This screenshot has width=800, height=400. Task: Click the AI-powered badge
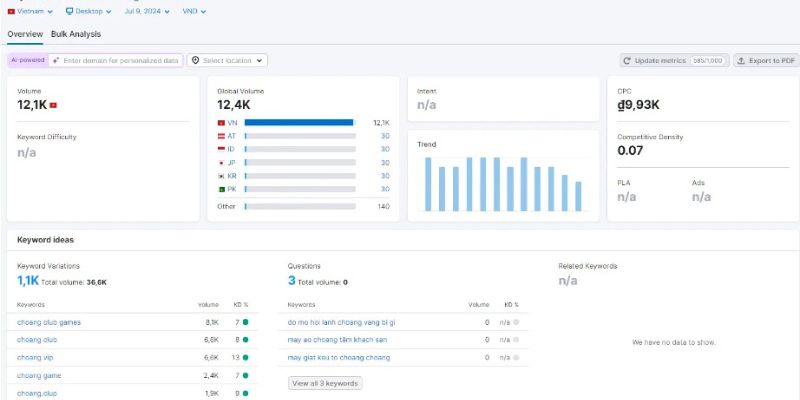pos(28,60)
